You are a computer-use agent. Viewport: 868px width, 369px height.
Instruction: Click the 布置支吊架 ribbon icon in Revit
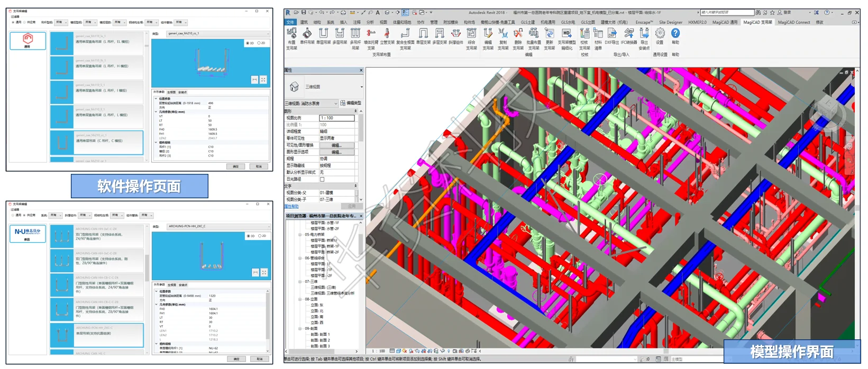(291, 34)
